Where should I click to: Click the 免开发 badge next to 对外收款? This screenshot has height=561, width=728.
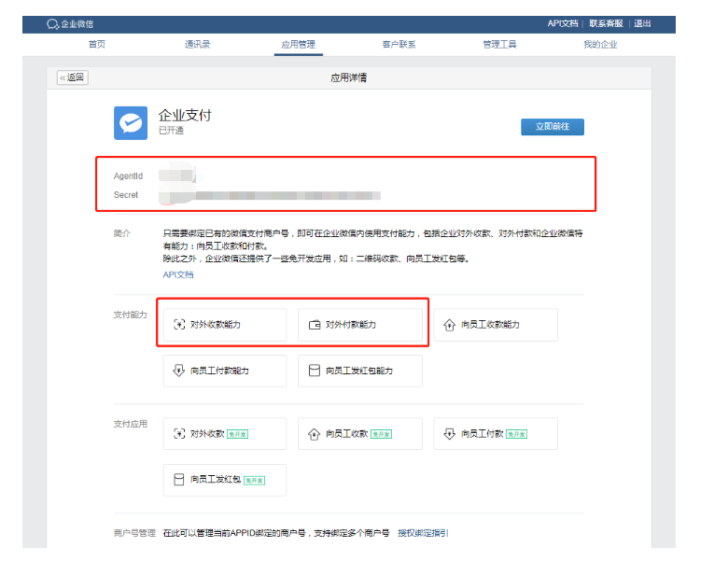(x=237, y=434)
